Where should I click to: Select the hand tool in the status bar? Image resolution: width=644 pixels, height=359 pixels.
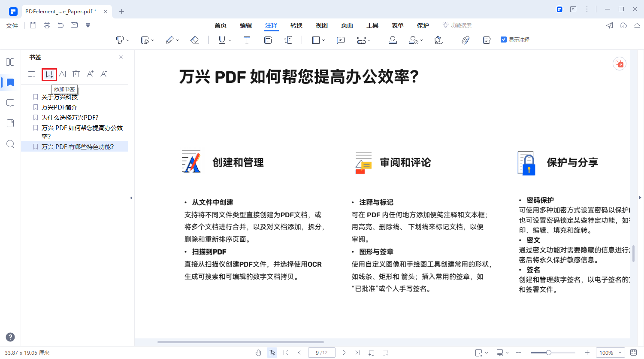(259, 352)
